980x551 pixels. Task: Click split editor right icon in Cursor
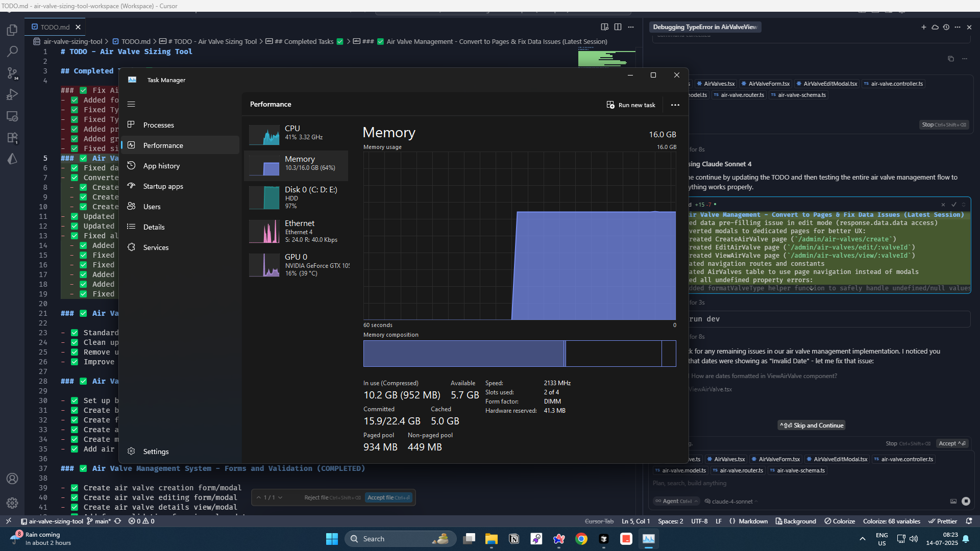618,27
